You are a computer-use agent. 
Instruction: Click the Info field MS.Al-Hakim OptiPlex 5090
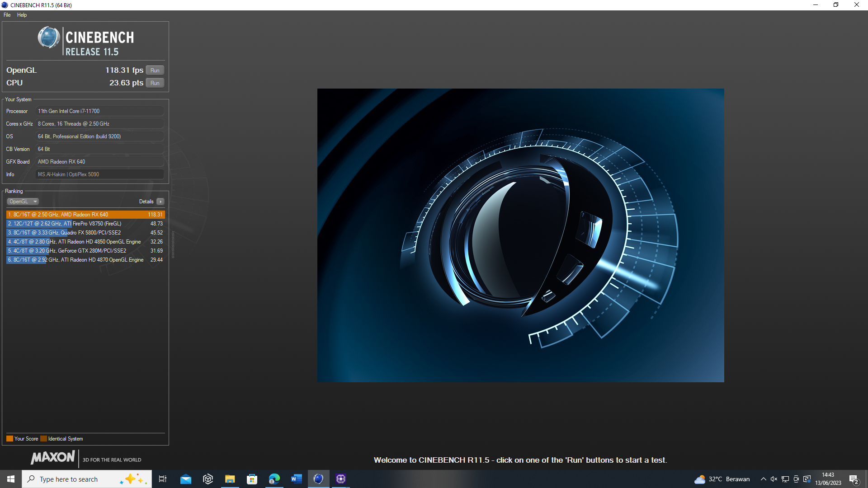click(x=99, y=174)
